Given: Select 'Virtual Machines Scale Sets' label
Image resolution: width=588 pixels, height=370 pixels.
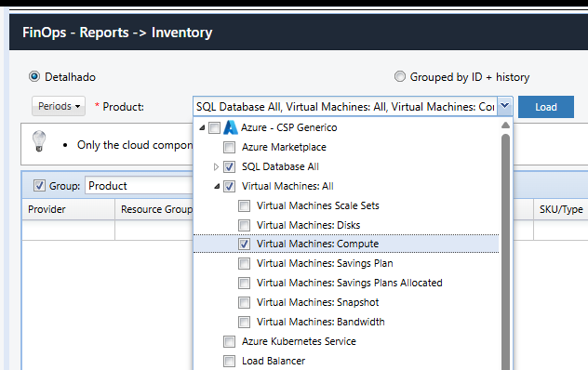Looking at the screenshot, I should pyautogui.click(x=318, y=205).
